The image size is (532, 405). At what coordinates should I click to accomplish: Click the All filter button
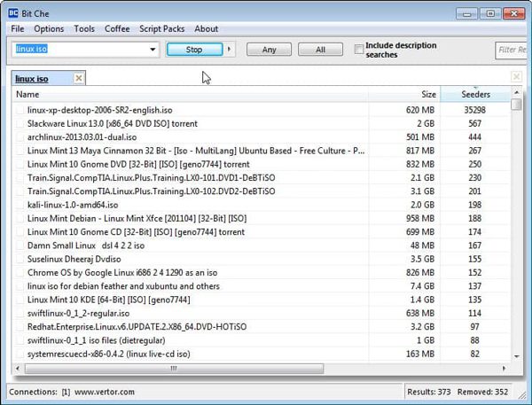coord(320,50)
